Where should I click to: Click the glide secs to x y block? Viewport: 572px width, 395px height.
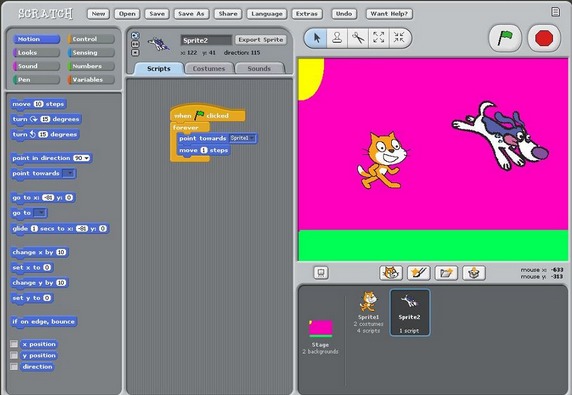[x=60, y=229]
